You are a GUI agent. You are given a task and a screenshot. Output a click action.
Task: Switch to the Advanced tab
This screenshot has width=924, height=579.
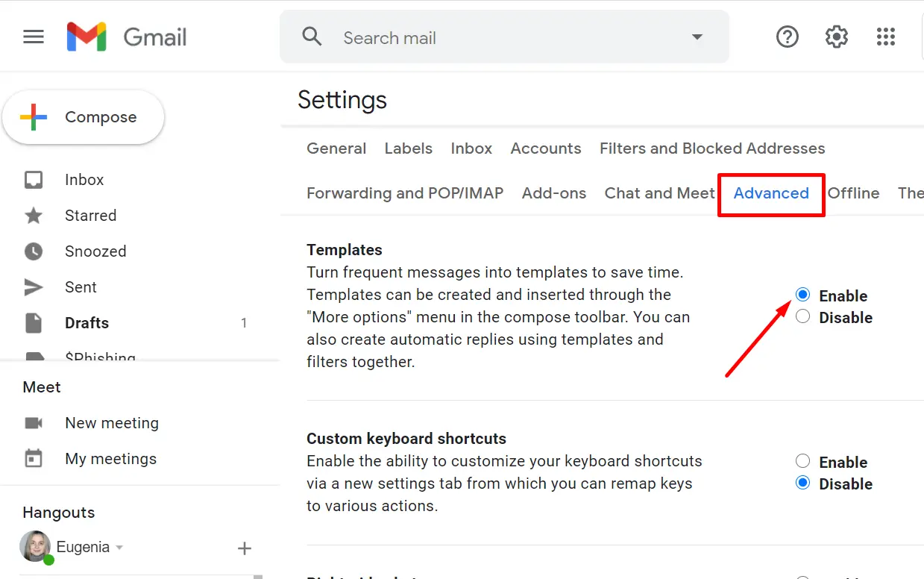click(x=771, y=193)
